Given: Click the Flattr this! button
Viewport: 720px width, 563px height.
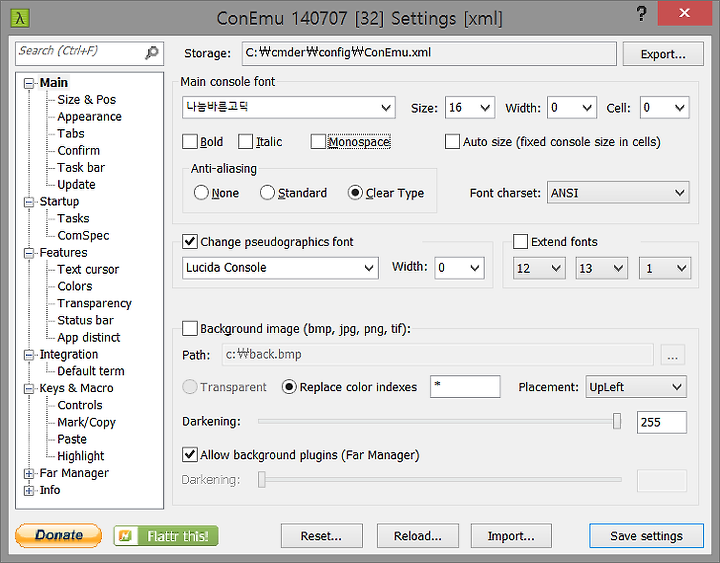Looking at the screenshot, I should [166, 535].
